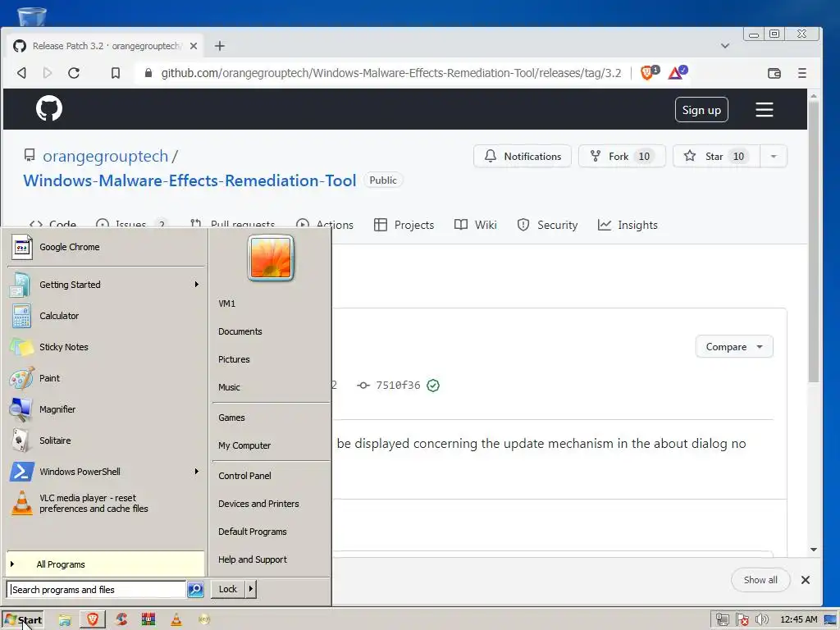Viewport: 840px width, 630px height.
Task: Open commit 7510f36 link
Action: click(398, 386)
